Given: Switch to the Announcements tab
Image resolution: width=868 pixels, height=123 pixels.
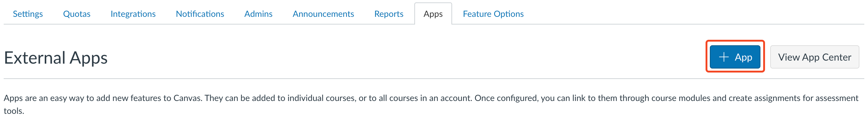Looking at the screenshot, I should [x=323, y=14].
